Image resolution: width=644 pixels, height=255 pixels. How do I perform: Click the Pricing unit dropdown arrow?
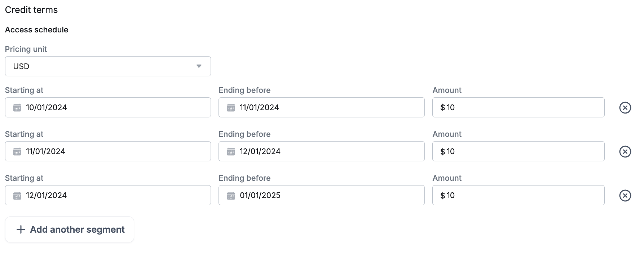coord(199,66)
